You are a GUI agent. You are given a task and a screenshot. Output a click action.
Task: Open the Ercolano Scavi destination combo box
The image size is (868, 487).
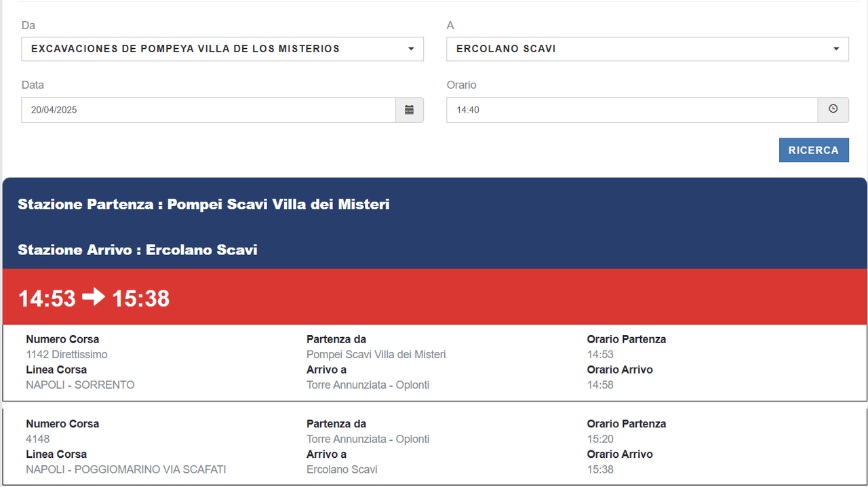pyautogui.click(x=648, y=49)
